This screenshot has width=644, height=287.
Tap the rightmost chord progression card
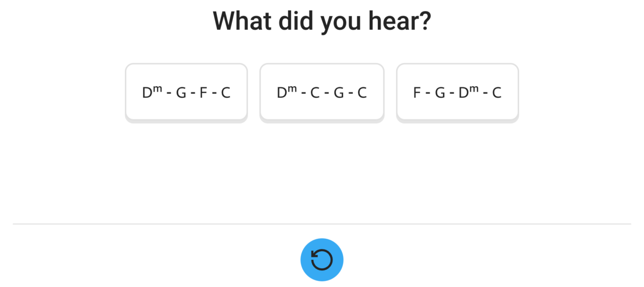[457, 92]
